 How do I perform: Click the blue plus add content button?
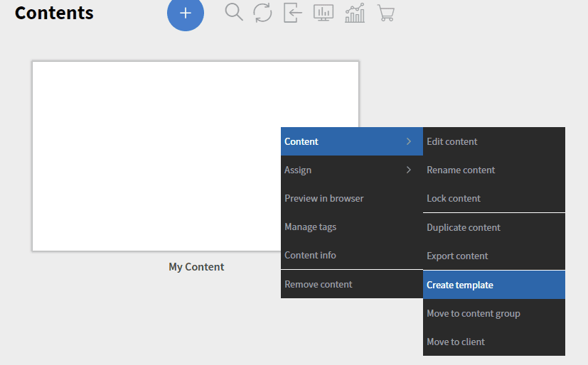[186, 13]
